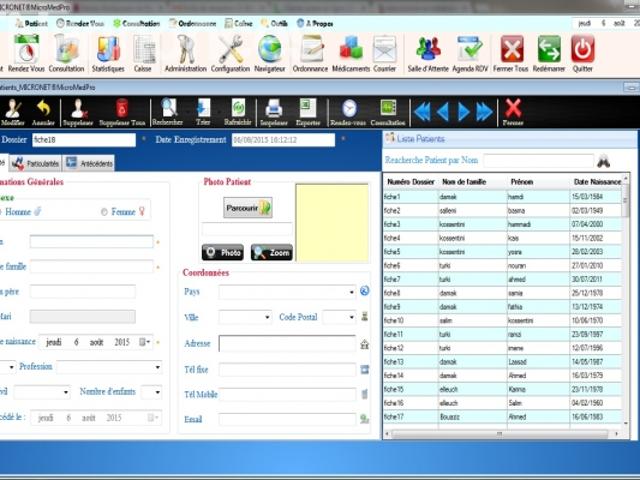
Task: Click Supprimer patient icon
Action: (x=78, y=112)
